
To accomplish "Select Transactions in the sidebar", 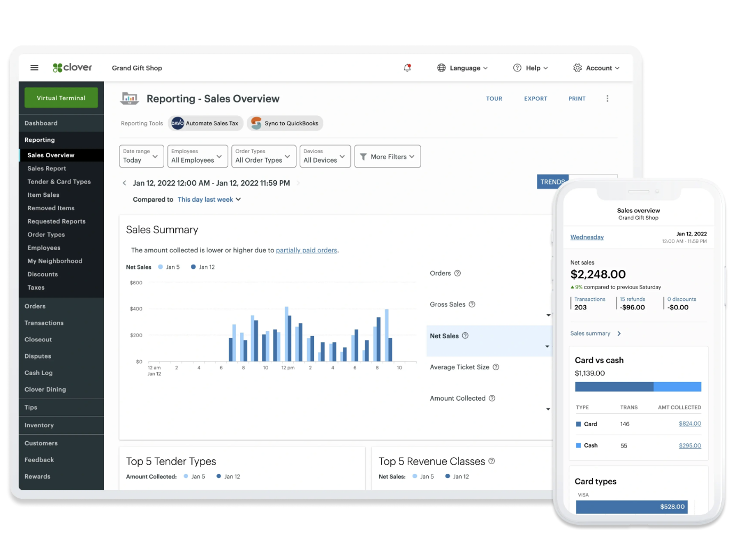I will click(44, 323).
